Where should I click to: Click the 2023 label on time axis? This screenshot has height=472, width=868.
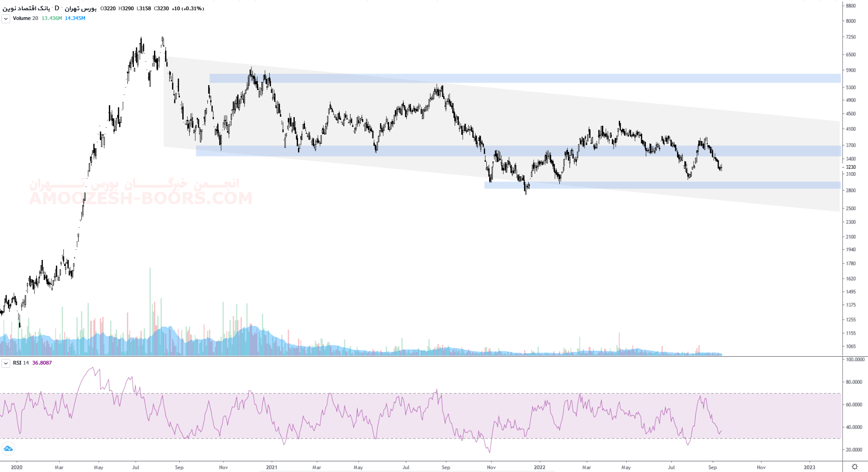click(x=809, y=467)
